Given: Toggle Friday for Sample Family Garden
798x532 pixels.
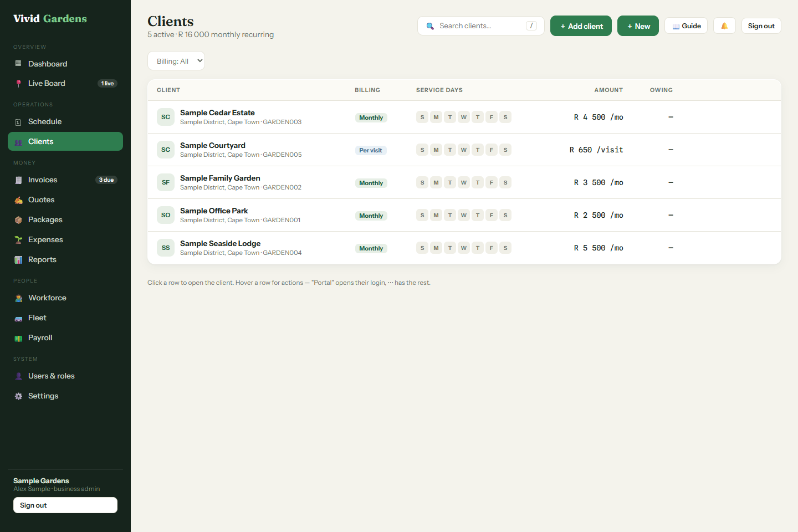Looking at the screenshot, I should (x=492, y=182).
